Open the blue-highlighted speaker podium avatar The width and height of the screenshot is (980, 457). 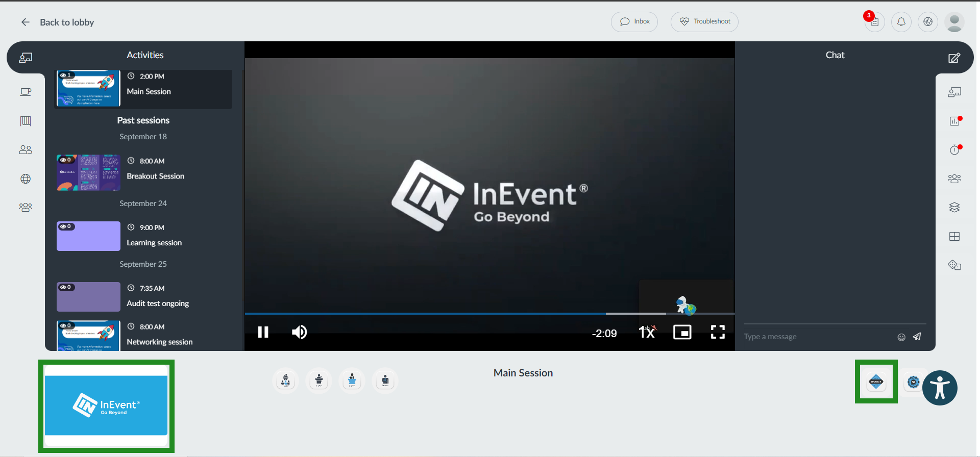(x=352, y=380)
